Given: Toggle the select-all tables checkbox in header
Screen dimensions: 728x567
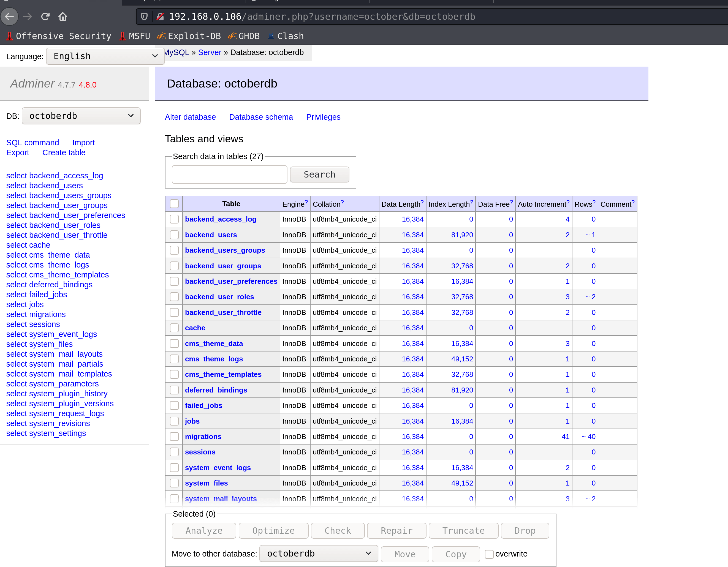Looking at the screenshot, I should pyautogui.click(x=174, y=204).
